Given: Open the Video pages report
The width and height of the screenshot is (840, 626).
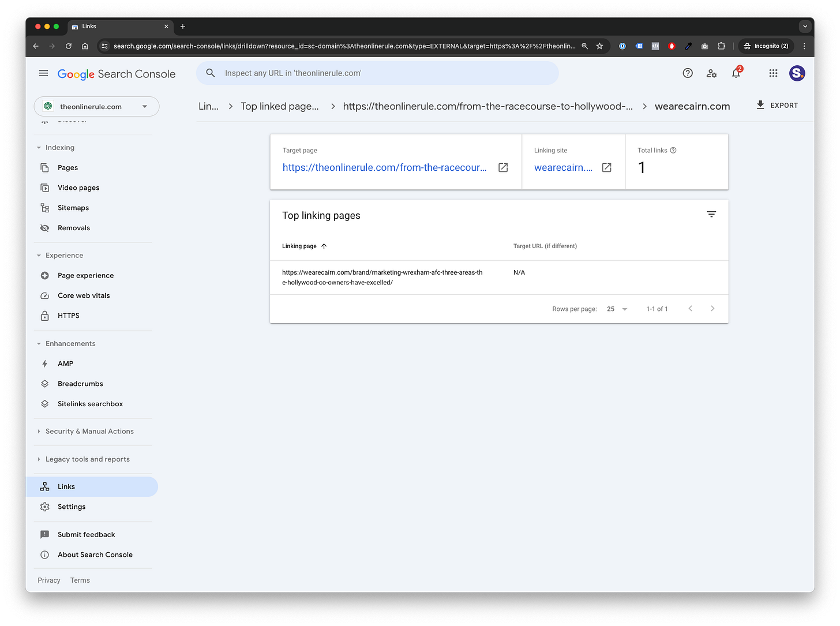Looking at the screenshot, I should [78, 188].
